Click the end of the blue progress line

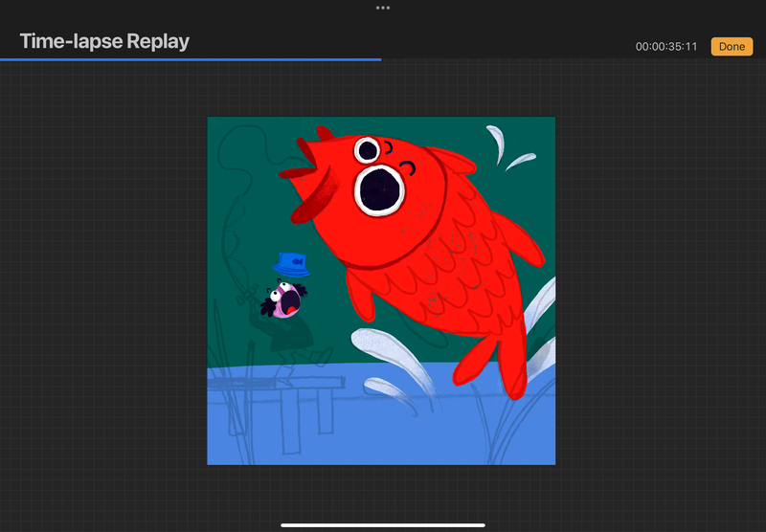pyautogui.click(x=380, y=59)
